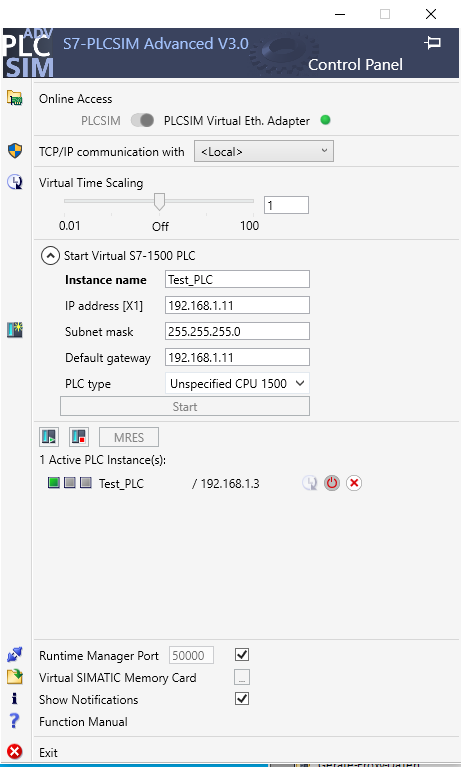Click the Virtual Time Scaling clock icon

tap(15, 182)
